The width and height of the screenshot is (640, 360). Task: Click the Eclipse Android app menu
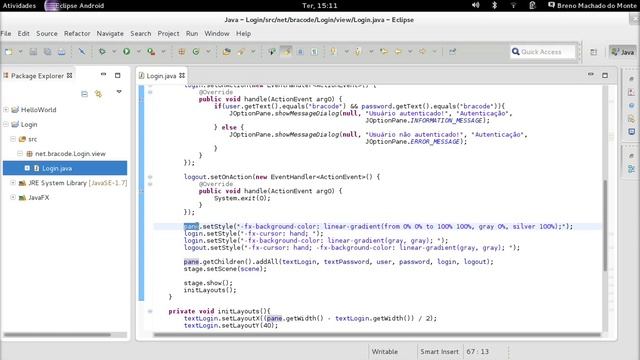75,6
